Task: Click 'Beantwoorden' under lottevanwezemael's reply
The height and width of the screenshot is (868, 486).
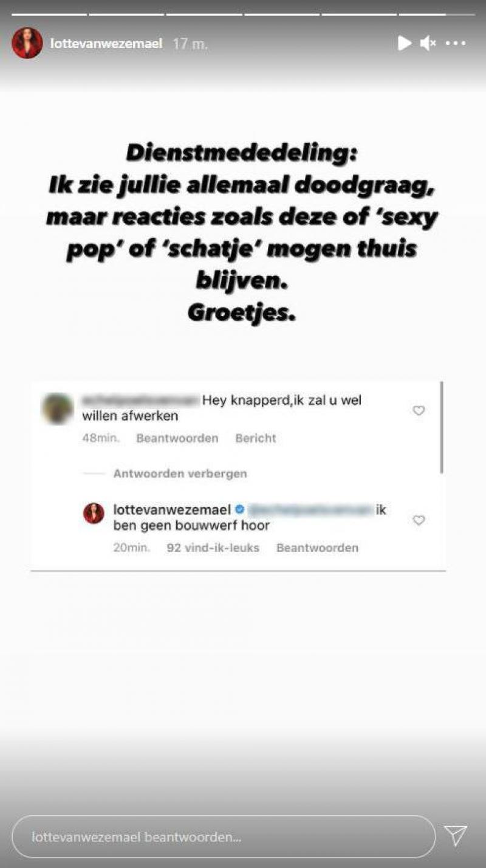Action: 317,548
